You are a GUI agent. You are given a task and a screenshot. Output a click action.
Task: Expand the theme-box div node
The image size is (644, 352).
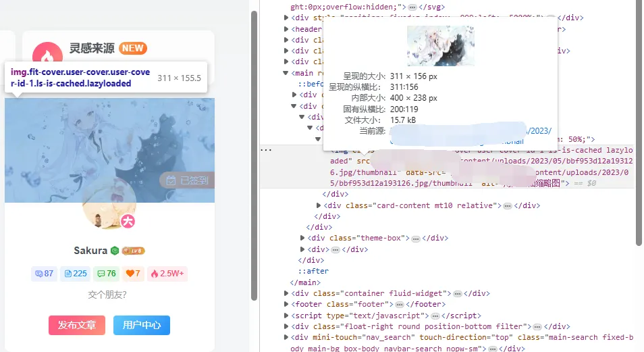302,238
